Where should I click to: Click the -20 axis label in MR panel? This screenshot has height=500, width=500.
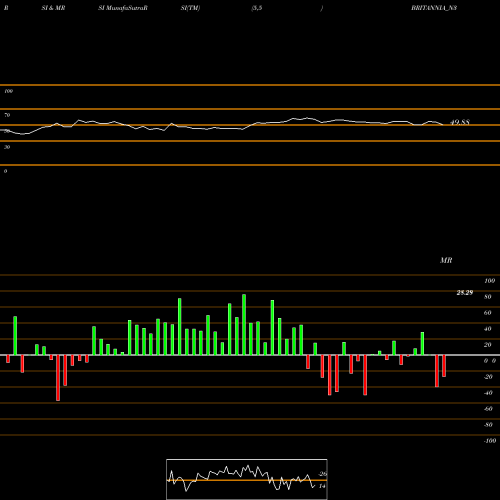(x=488, y=377)
